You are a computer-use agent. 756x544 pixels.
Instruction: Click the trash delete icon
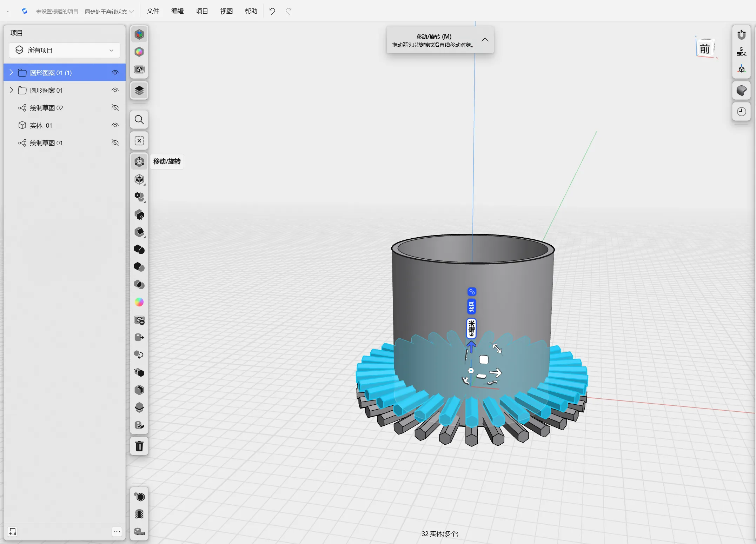(139, 446)
